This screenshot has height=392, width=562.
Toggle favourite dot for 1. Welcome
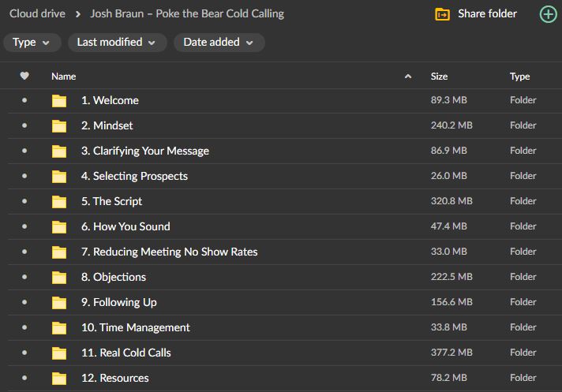click(24, 100)
